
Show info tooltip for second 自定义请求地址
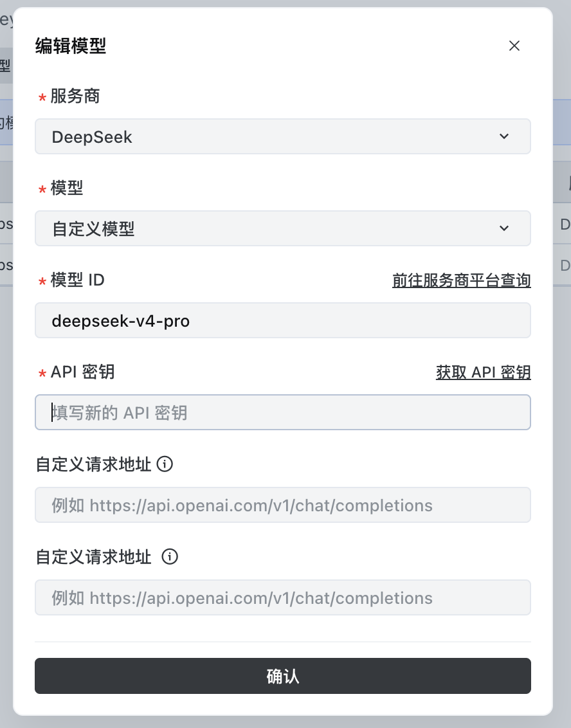170,556
